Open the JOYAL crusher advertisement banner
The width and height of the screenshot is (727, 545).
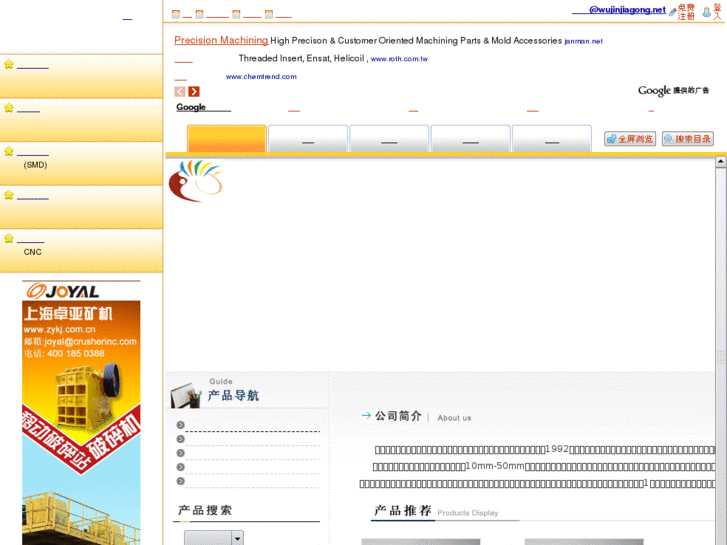81,412
